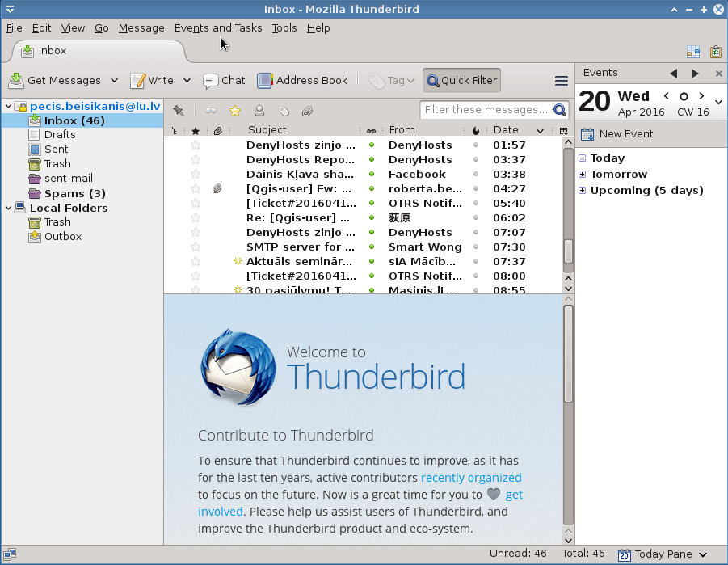
Task: Open the File menu
Action: coord(14,27)
